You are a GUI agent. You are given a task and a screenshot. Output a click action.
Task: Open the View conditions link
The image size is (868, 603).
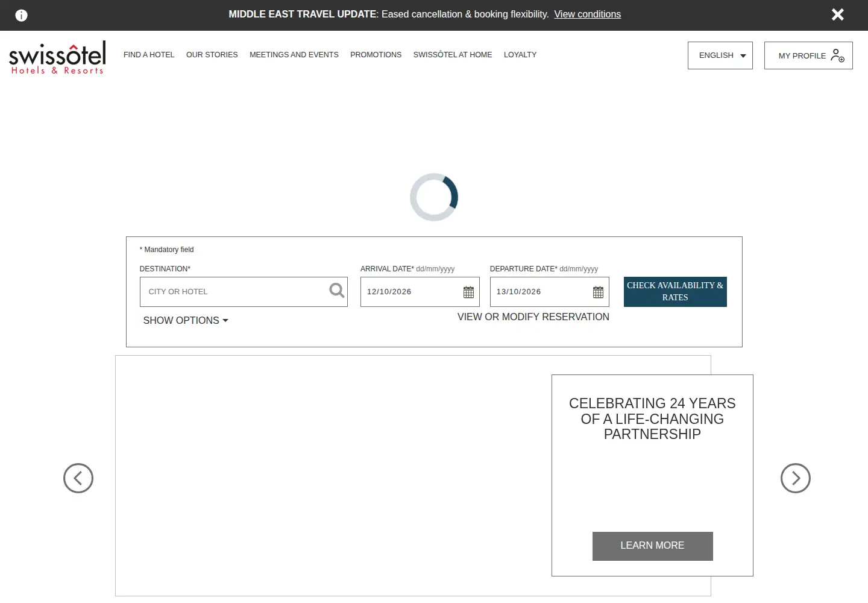pyautogui.click(x=587, y=14)
